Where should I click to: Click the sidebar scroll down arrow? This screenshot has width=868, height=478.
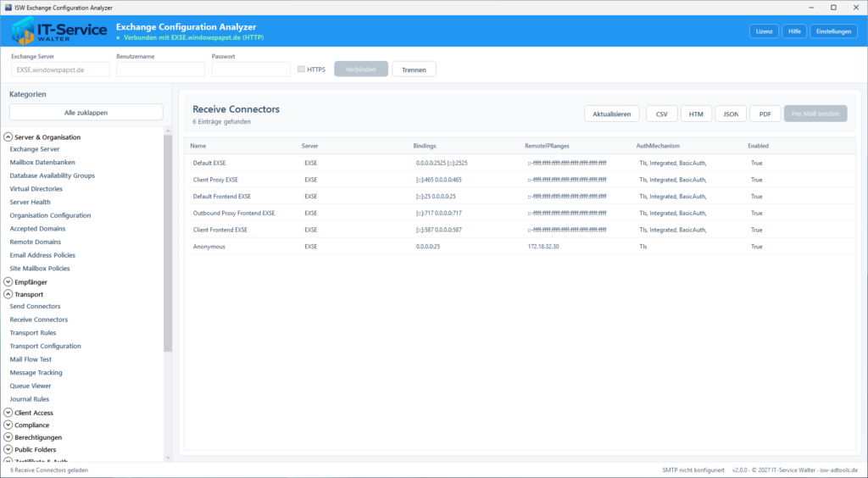168,458
